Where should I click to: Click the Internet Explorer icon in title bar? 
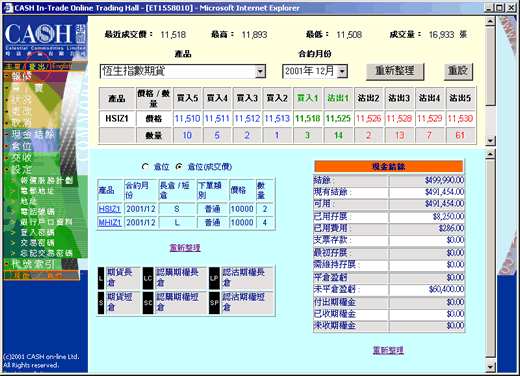(x=8, y=8)
